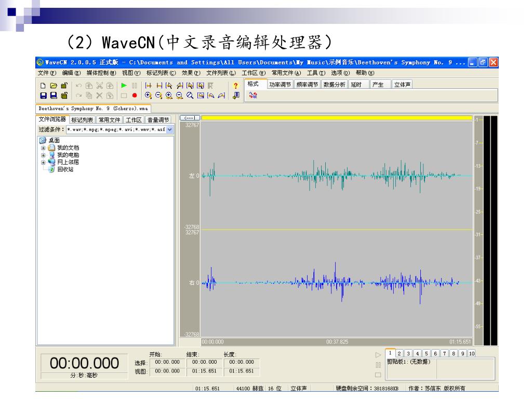Switch to the 频率调节 tab
The image size is (532, 399).
tap(307, 85)
